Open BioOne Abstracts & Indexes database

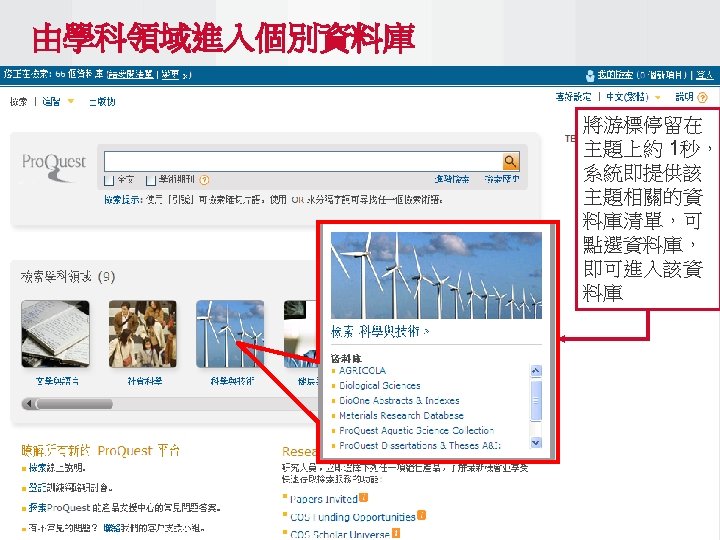pos(399,400)
